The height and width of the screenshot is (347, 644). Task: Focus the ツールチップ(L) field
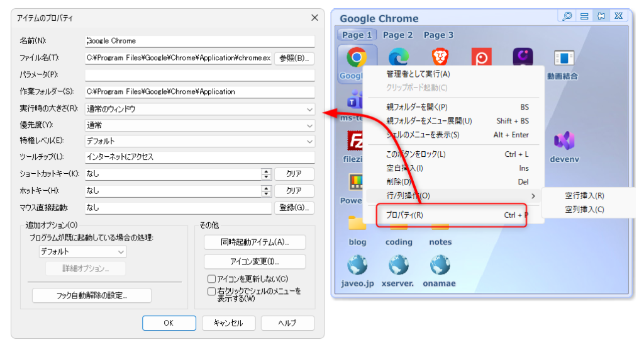click(200, 157)
